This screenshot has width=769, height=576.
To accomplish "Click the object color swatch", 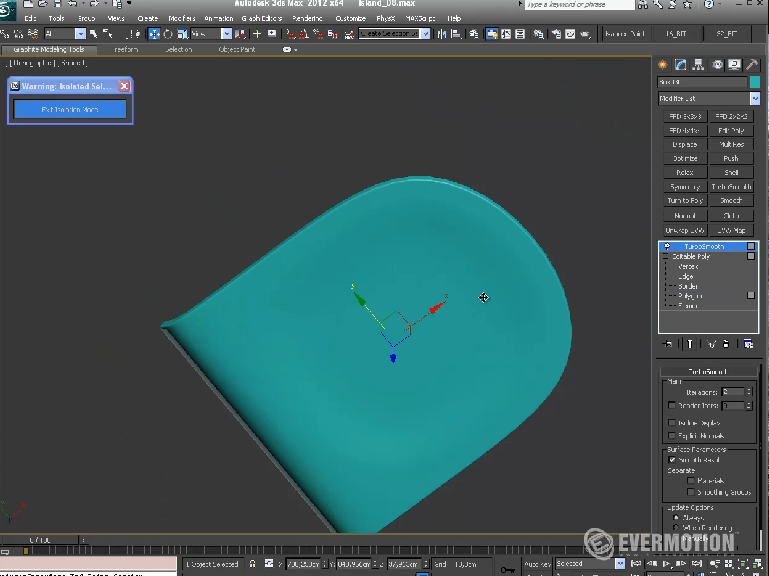I will (x=755, y=82).
